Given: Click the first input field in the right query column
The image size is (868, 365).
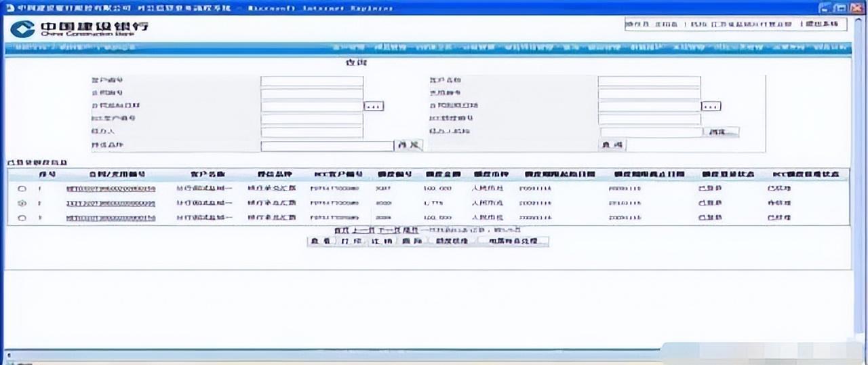Looking at the screenshot, I should pos(649,81).
